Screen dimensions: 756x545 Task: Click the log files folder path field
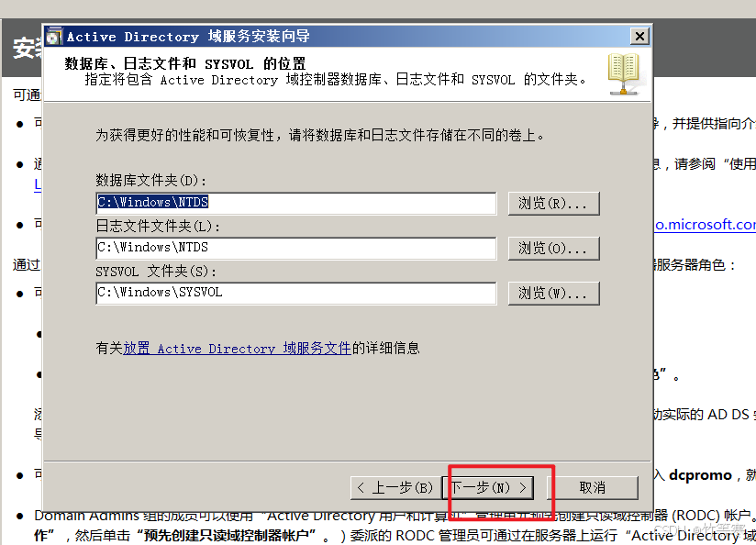pos(296,248)
